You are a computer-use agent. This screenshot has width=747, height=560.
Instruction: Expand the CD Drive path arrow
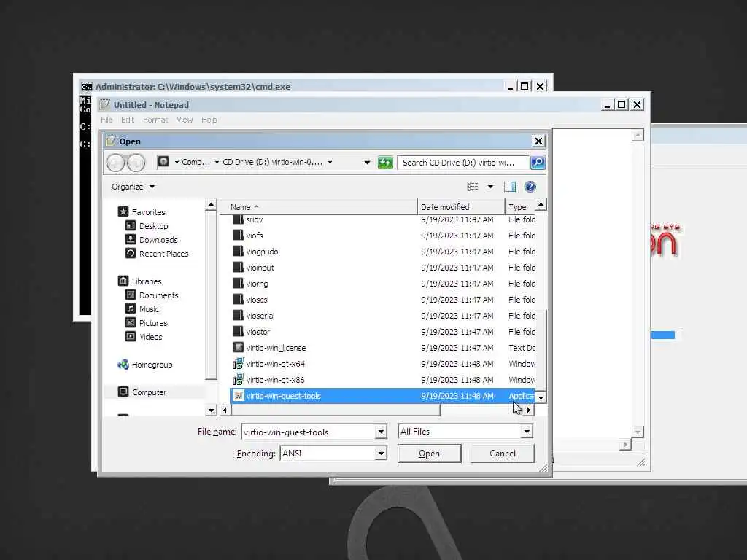tap(330, 163)
